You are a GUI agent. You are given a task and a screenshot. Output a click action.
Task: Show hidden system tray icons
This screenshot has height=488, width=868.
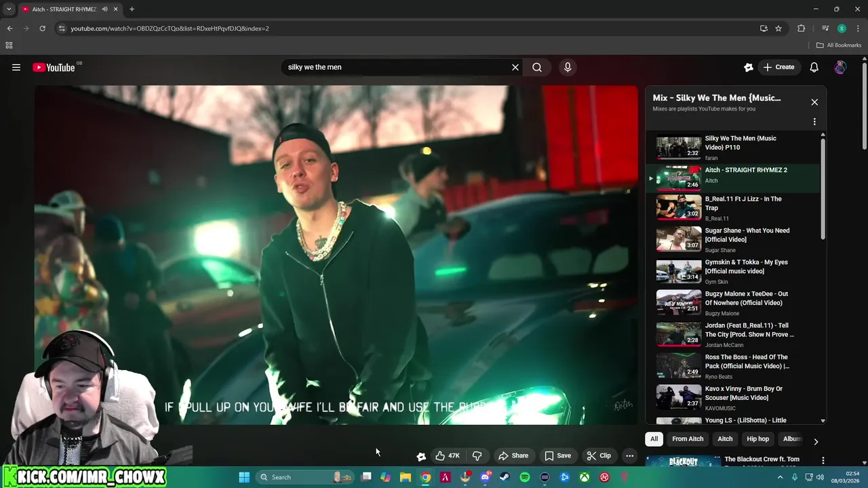pyautogui.click(x=780, y=477)
